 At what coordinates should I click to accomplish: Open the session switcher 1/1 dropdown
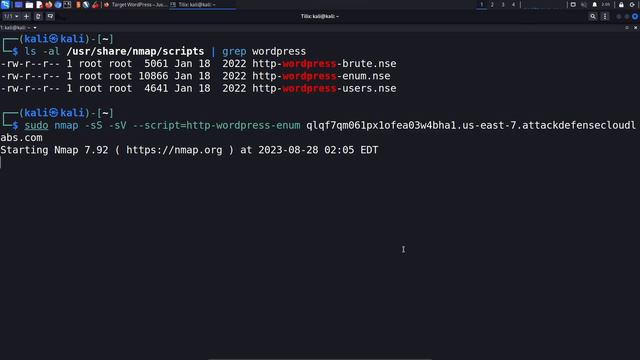(x=11, y=16)
